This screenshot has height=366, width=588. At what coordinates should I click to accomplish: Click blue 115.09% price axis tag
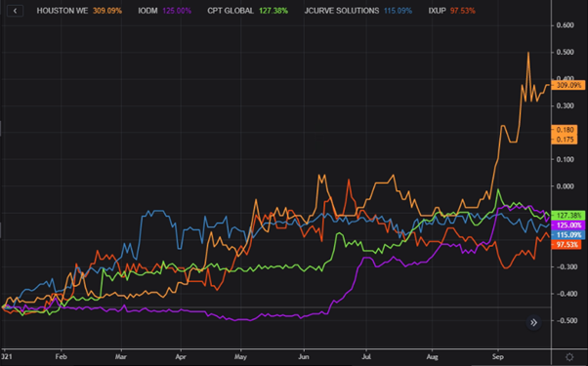[568, 235]
